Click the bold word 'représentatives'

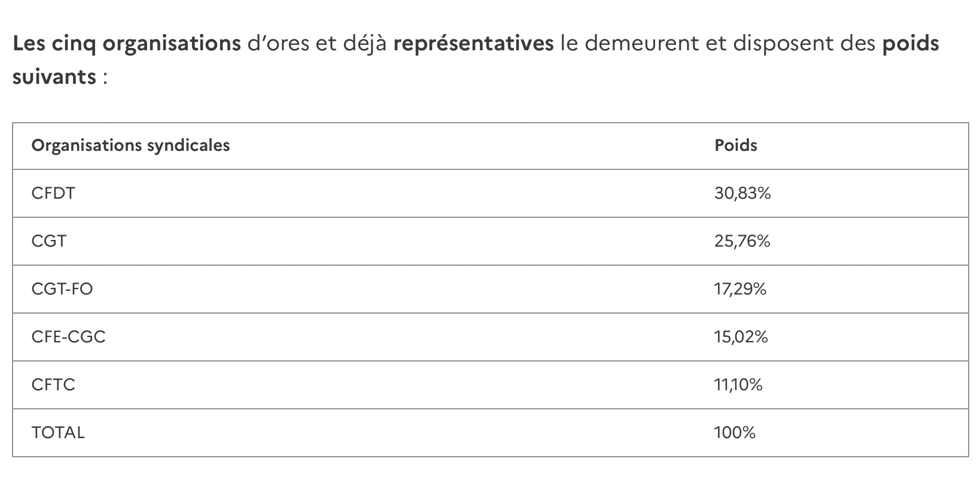[x=474, y=44]
